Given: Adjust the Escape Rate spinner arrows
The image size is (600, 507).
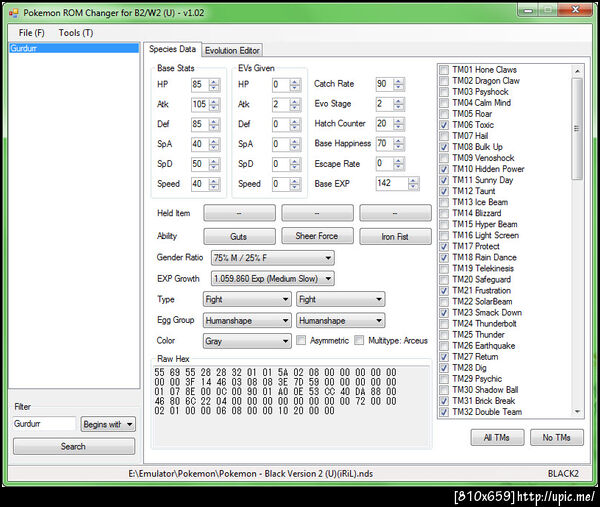Looking at the screenshot, I should click(399, 163).
